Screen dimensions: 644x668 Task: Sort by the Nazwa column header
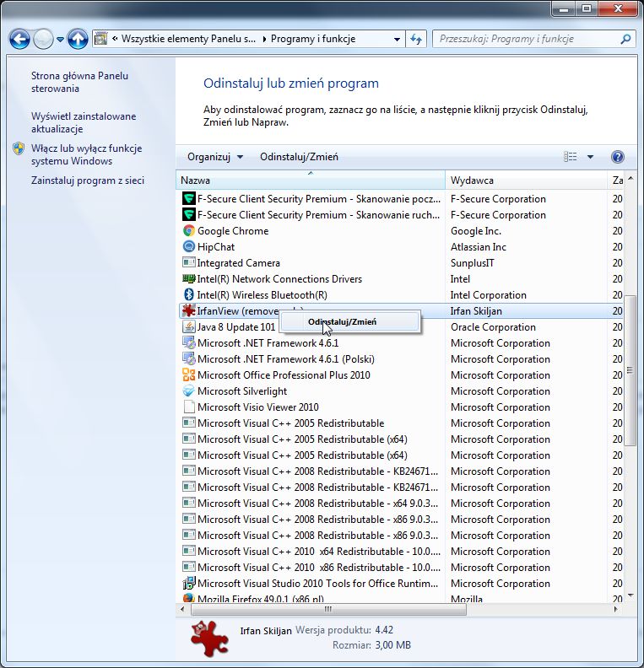tap(311, 180)
